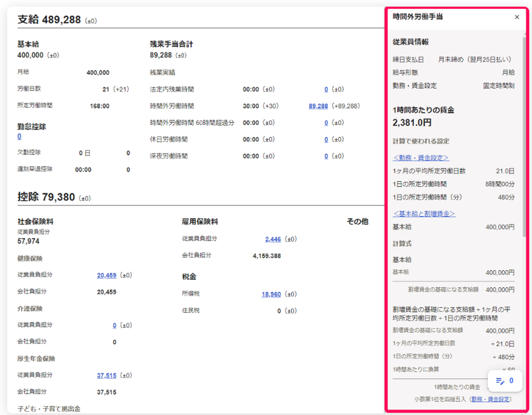Click 介護保険 employee share 0 link
The width and height of the screenshot is (532, 415).
coord(114,325)
